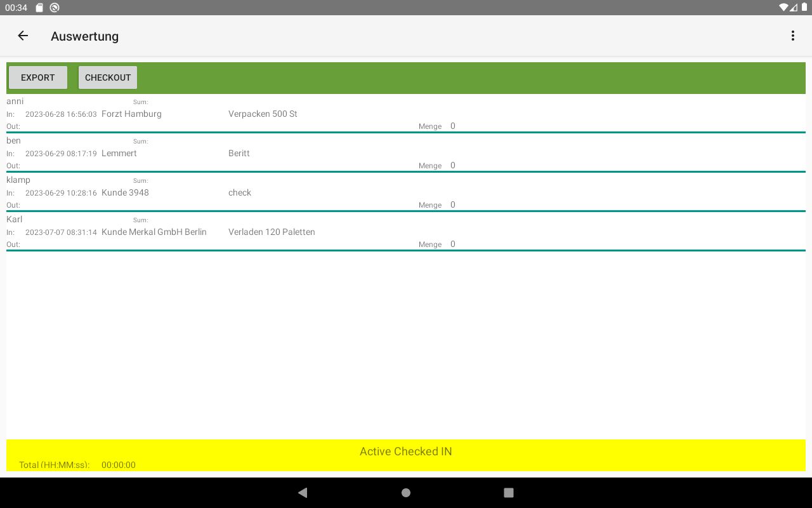Select 'Lemmert' customer text

[119, 153]
